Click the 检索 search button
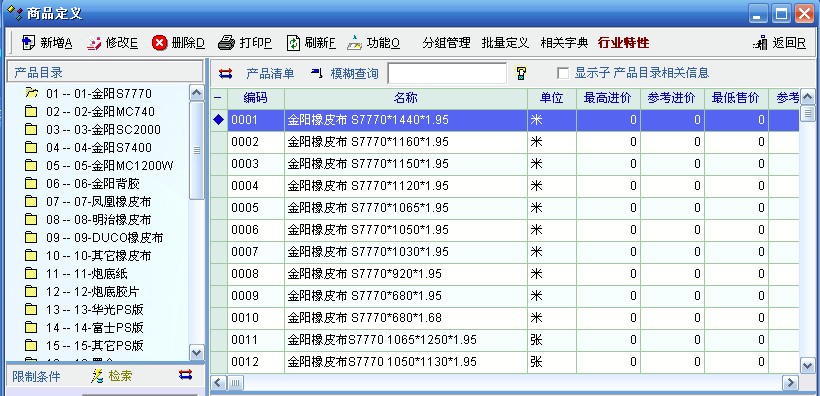This screenshot has height=396, width=820. [x=120, y=376]
